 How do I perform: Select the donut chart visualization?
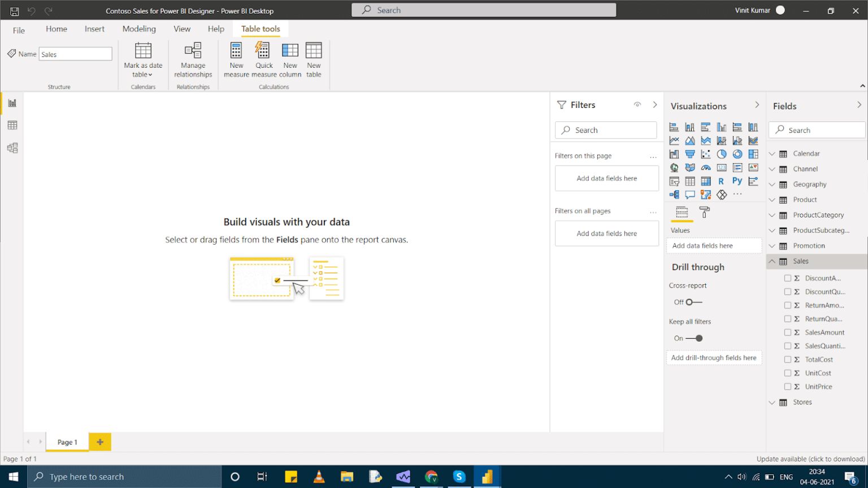tap(737, 154)
